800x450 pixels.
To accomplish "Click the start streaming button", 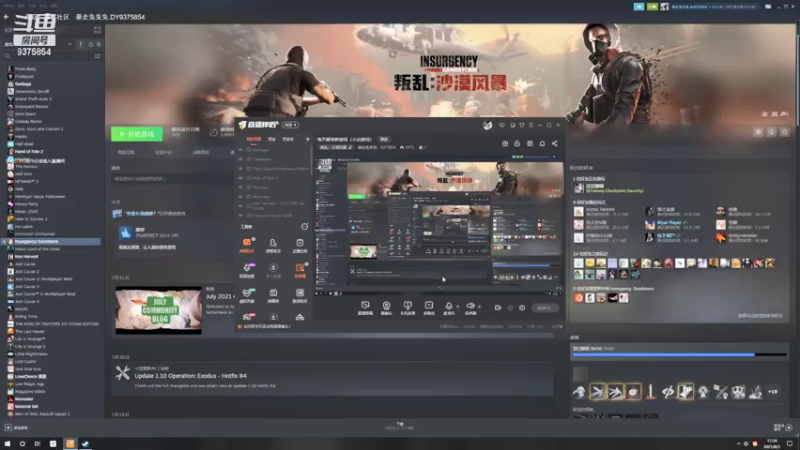I will pos(545,308).
